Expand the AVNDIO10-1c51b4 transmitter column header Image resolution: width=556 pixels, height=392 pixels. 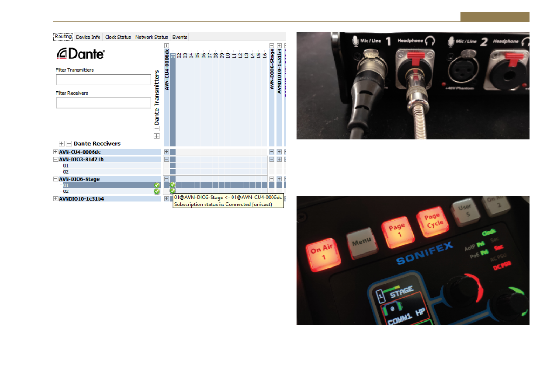(x=279, y=46)
